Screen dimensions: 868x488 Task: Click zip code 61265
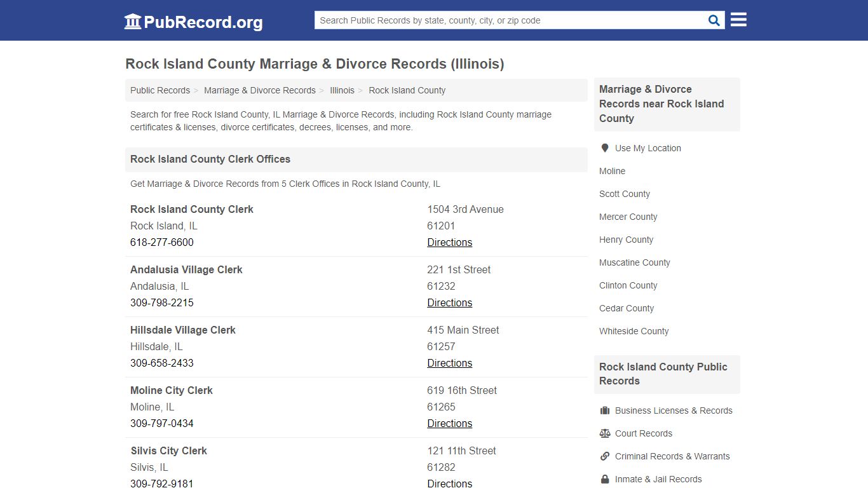pyautogui.click(x=441, y=407)
